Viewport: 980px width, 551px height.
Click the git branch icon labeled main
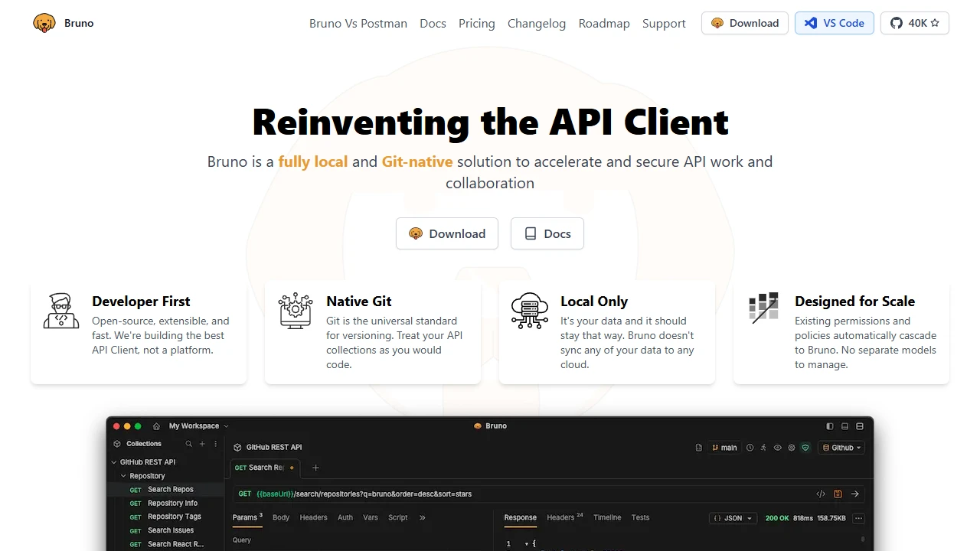click(724, 447)
